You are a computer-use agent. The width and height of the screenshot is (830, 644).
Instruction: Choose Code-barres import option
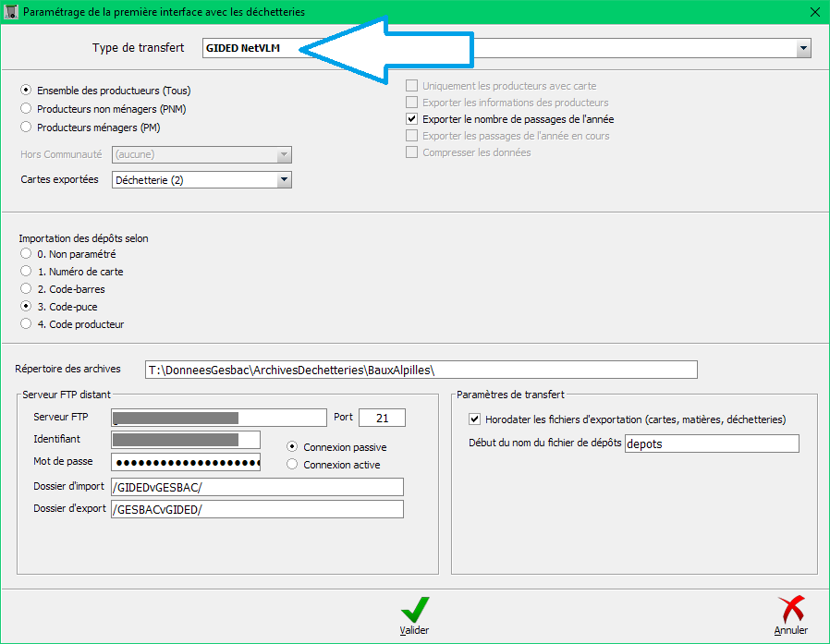click(26, 289)
